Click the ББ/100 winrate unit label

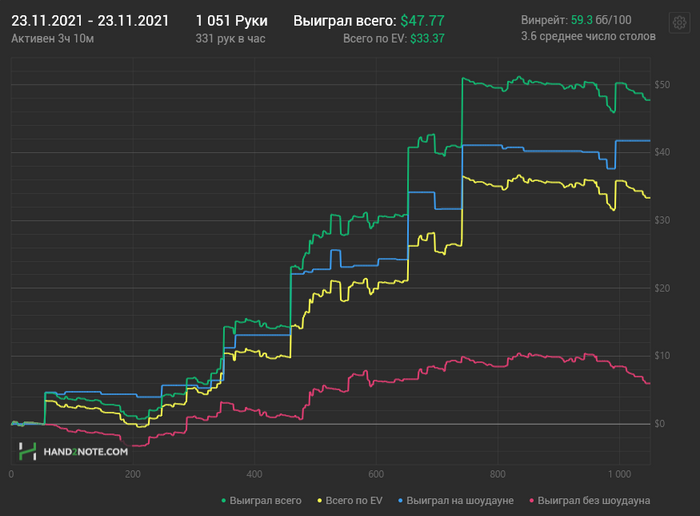[613, 20]
